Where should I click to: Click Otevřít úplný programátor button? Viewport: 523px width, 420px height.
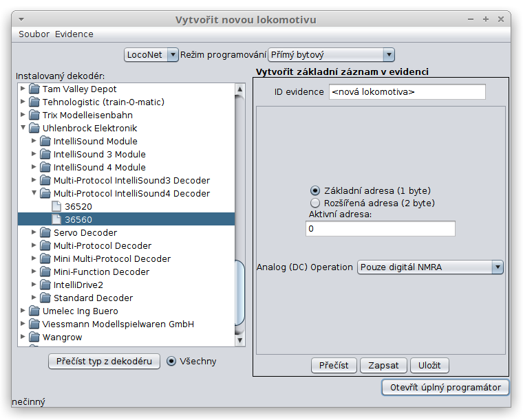tap(445, 388)
